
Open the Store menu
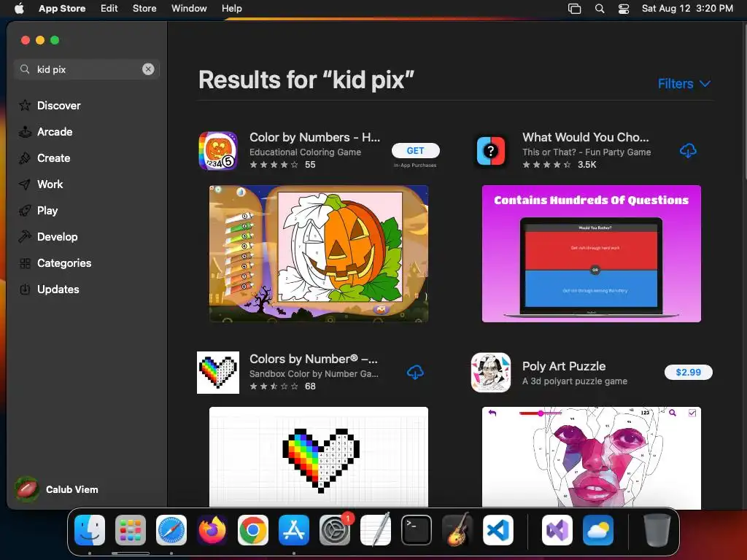(144, 9)
